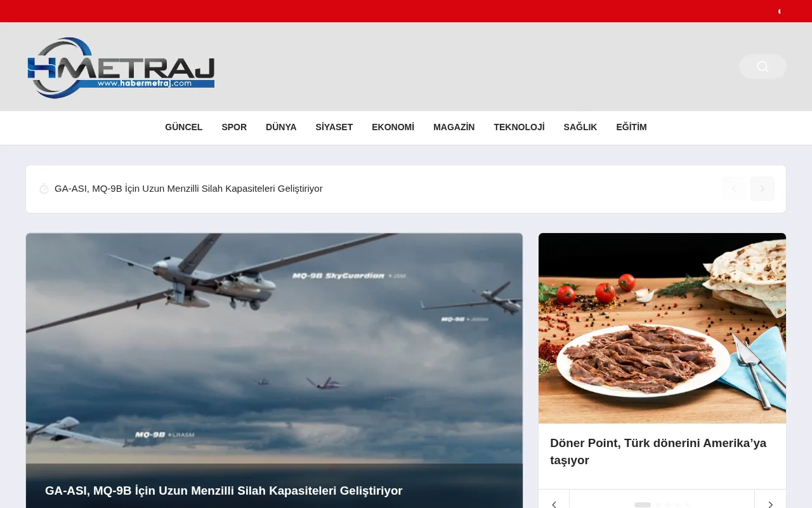The height and width of the screenshot is (508, 812).
Task: Select the first carousel pagination dot
Action: [x=642, y=505]
